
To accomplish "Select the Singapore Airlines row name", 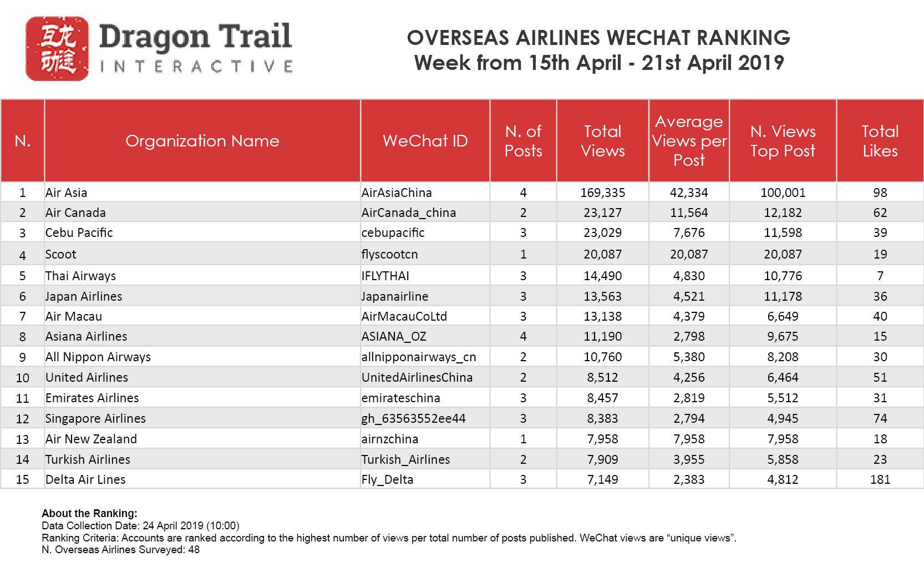I will 96,418.
